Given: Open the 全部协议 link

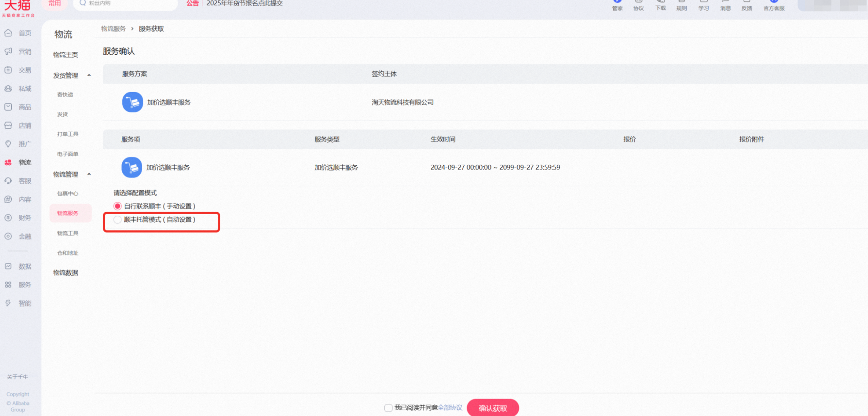Looking at the screenshot, I should (x=450, y=407).
